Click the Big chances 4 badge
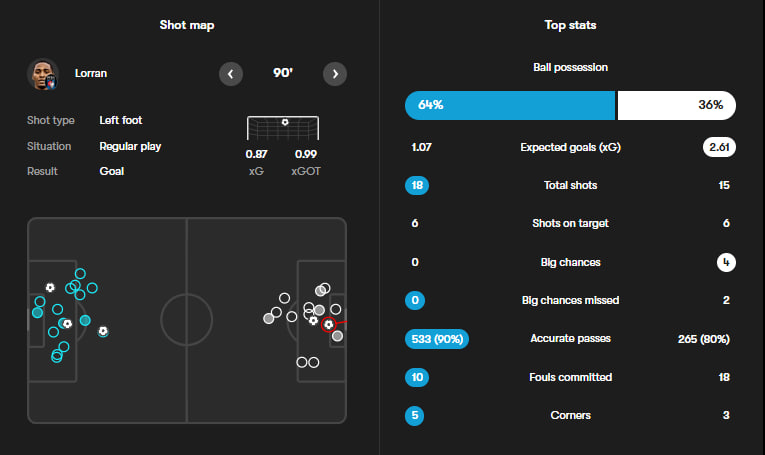The image size is (765, 455). (x=723, y=262)
